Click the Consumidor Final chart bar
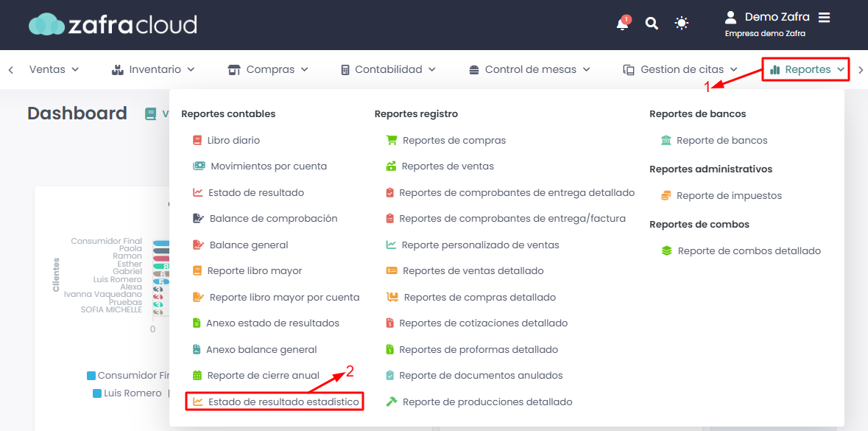 coord(161,243)
